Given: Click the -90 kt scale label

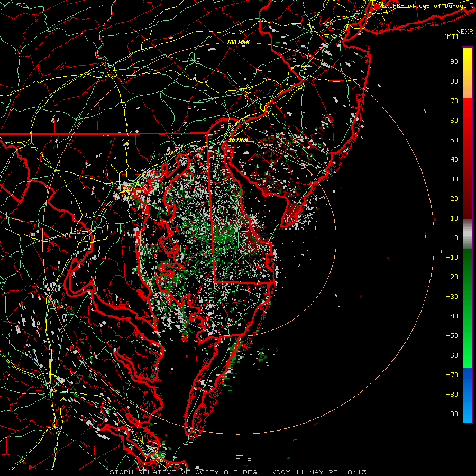Looking at the screenshot, I should tap(452, 414).
